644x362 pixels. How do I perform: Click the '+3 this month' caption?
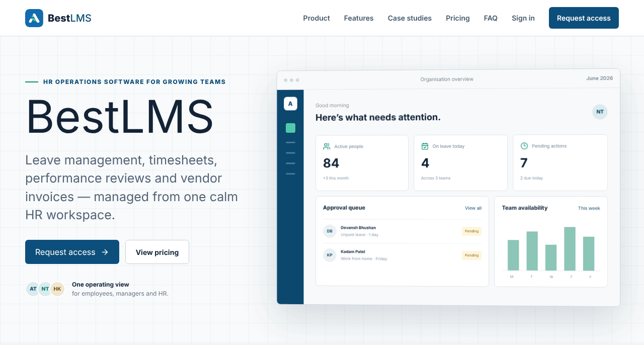tap(336, 178)
